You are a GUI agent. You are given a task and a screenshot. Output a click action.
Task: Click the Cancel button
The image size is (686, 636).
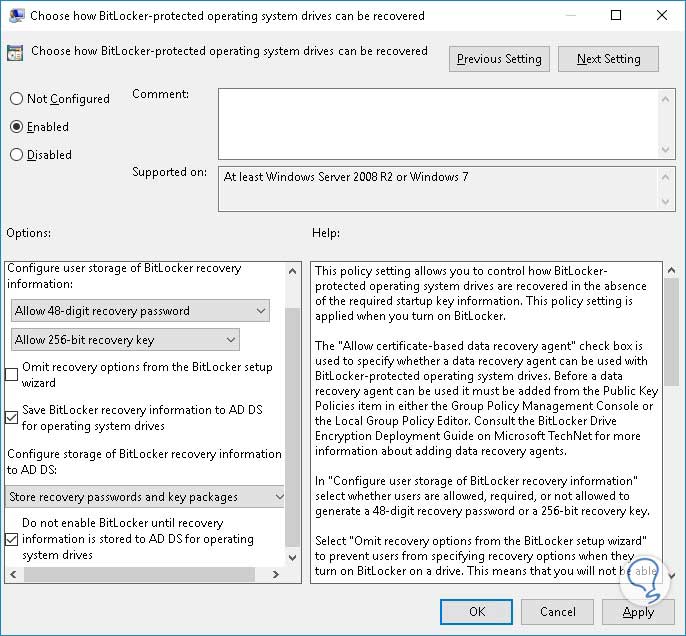(557, 612)
